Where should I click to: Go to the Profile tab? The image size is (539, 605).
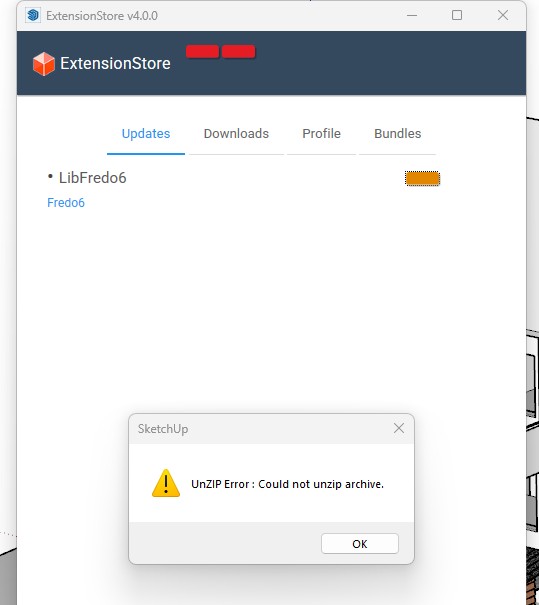point(321,134)
